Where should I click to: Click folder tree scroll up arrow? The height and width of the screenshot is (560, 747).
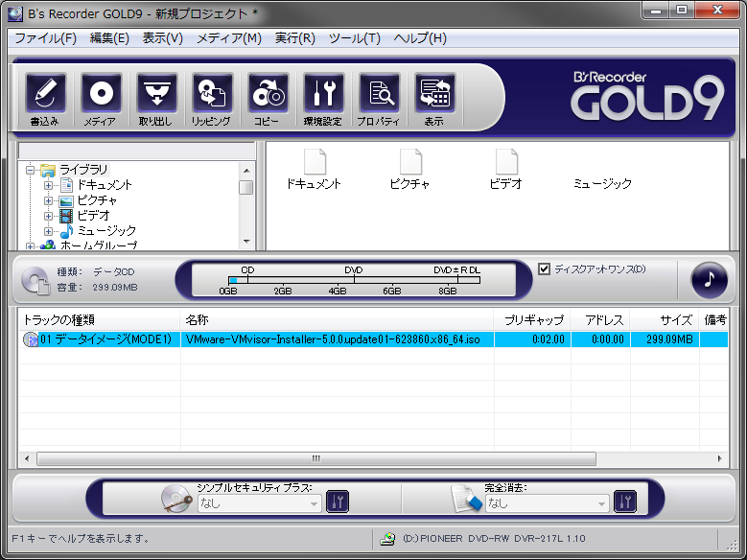click(x=246, y=170)
